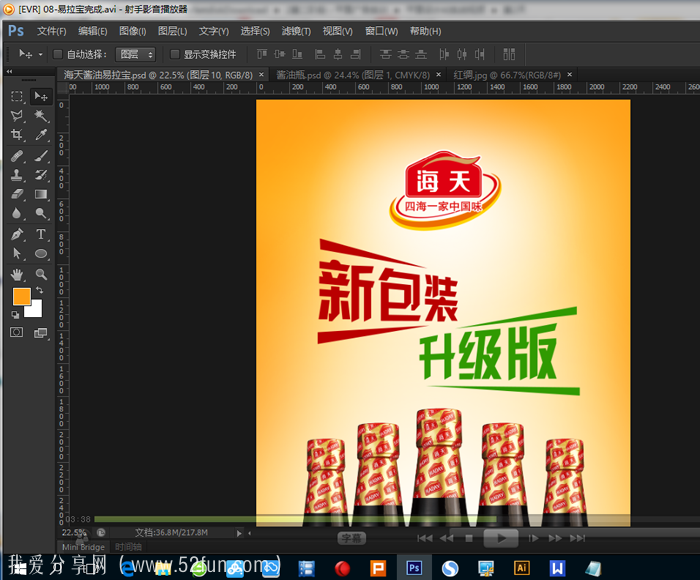
Task: Skip to next video track
Action: tap(577, 538)
